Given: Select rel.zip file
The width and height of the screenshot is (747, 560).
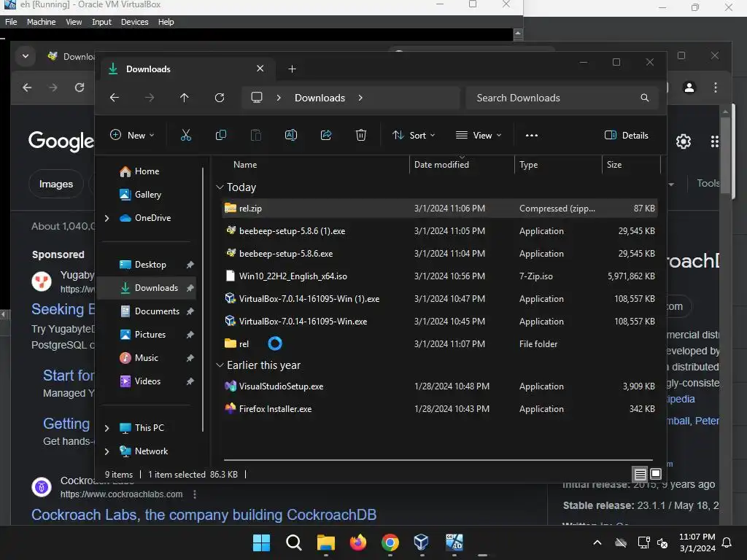Looking at the screenshot, I should coord(440,209).
